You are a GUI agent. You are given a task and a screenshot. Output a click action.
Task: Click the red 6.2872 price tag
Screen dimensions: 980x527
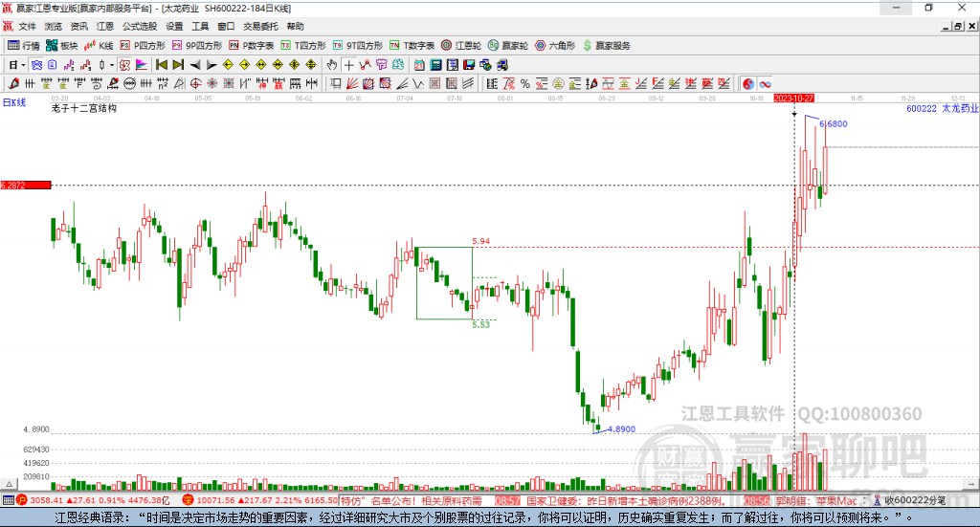click(26, 185)
